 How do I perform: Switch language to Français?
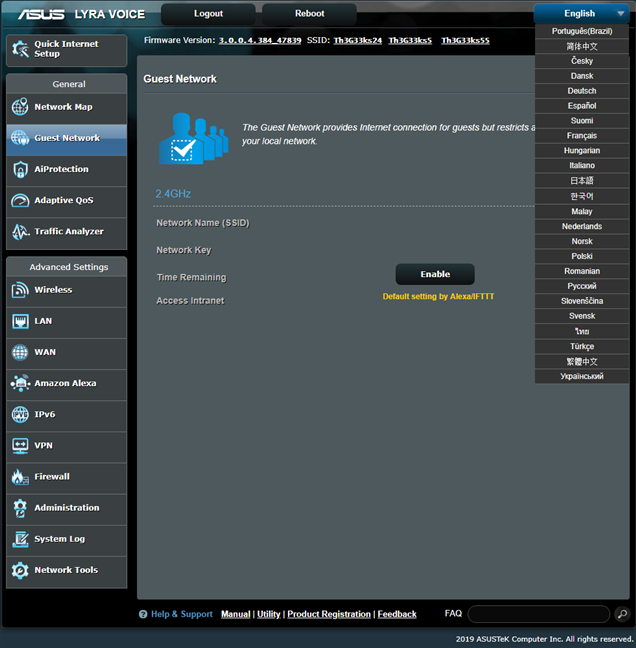pos(582,136)
